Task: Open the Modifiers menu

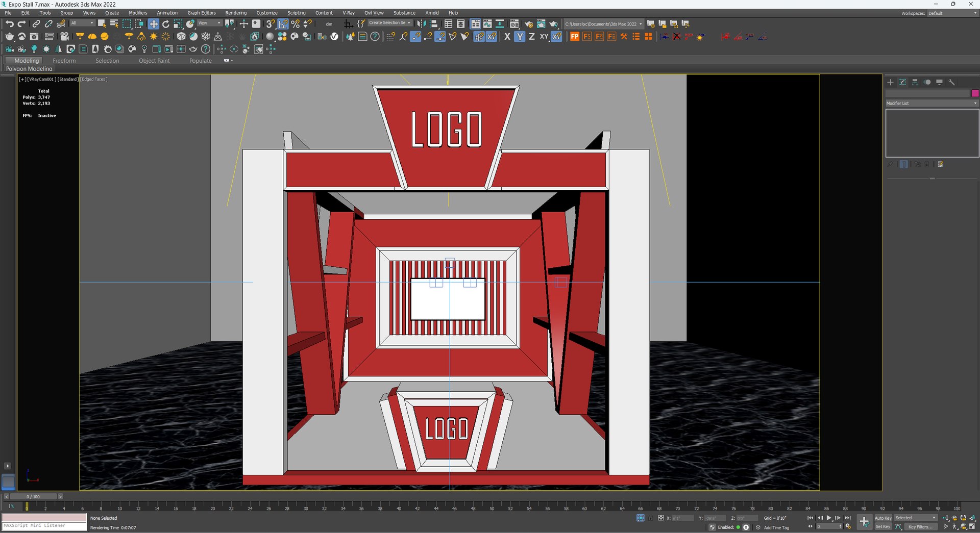Action: click(138, 13)
